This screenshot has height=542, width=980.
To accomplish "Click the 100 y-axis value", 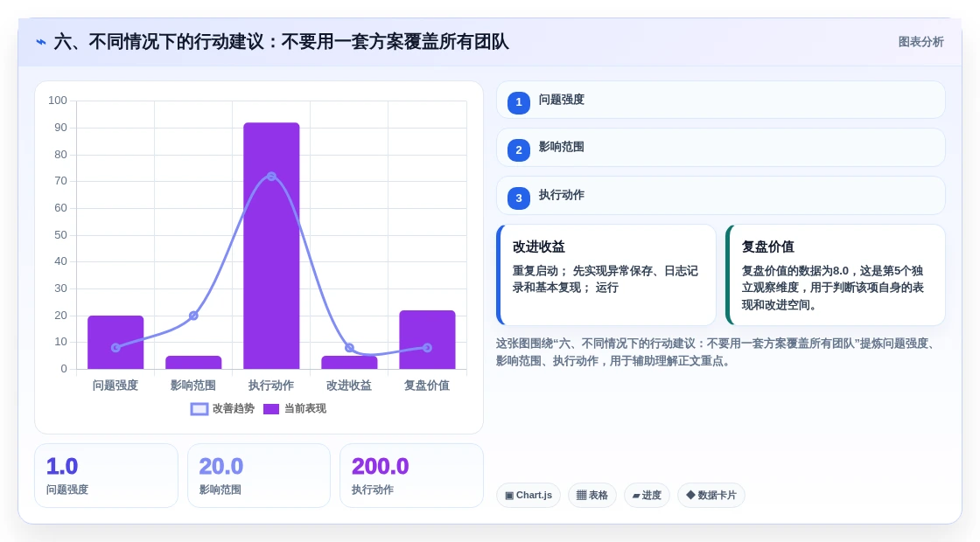I will 58,101.
